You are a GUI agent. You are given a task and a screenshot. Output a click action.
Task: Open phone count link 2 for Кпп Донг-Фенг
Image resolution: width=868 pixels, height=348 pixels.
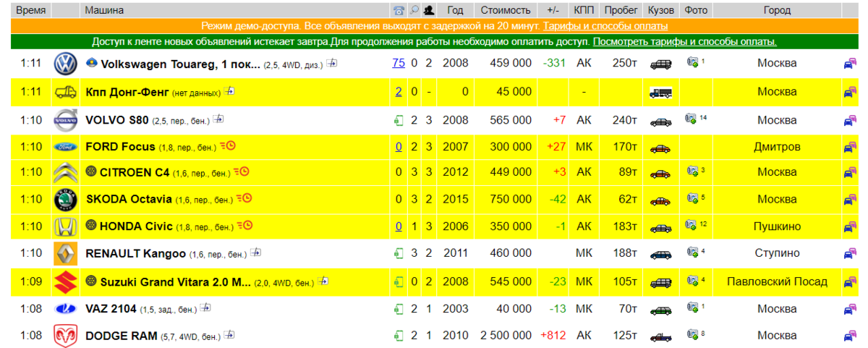pos(399,91)
